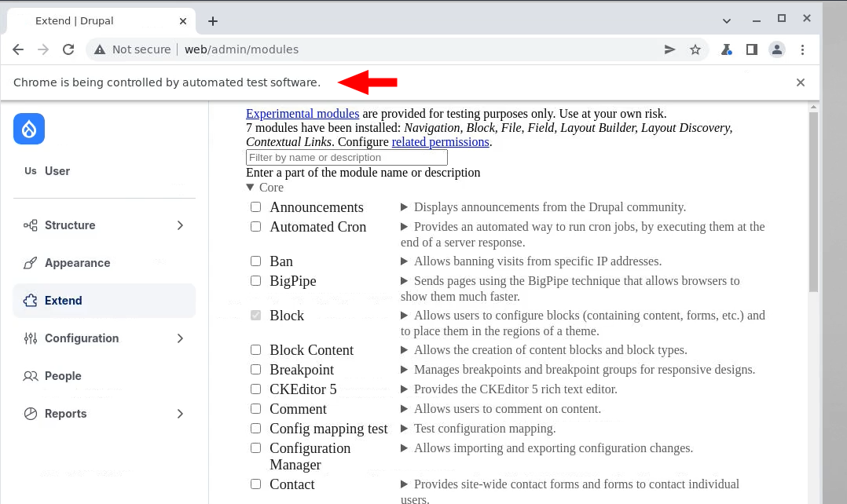847x504 pixels.
Task: Click the People icon in sidebar
Action: (x=30, y=376)
